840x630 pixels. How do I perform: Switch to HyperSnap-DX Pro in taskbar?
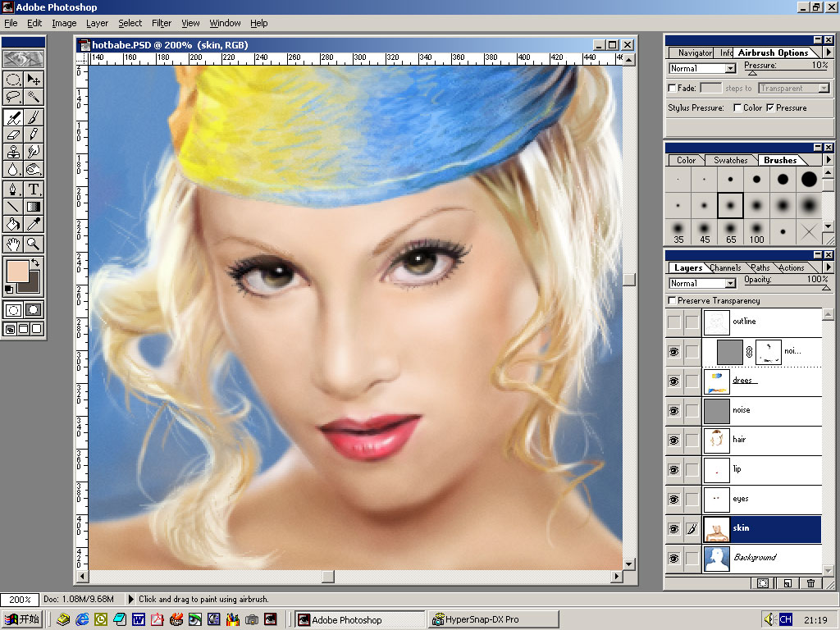pyautogui.click(x=494, y=620)
